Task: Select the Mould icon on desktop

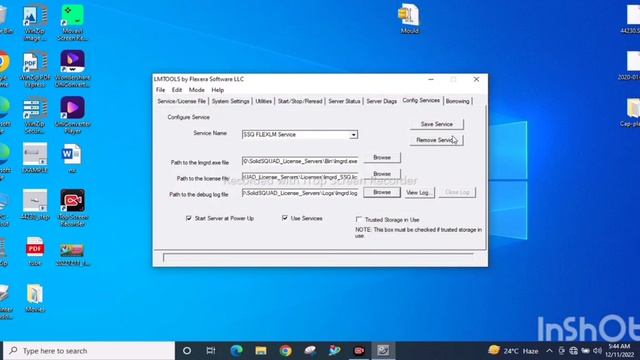Action: (409, 19)
